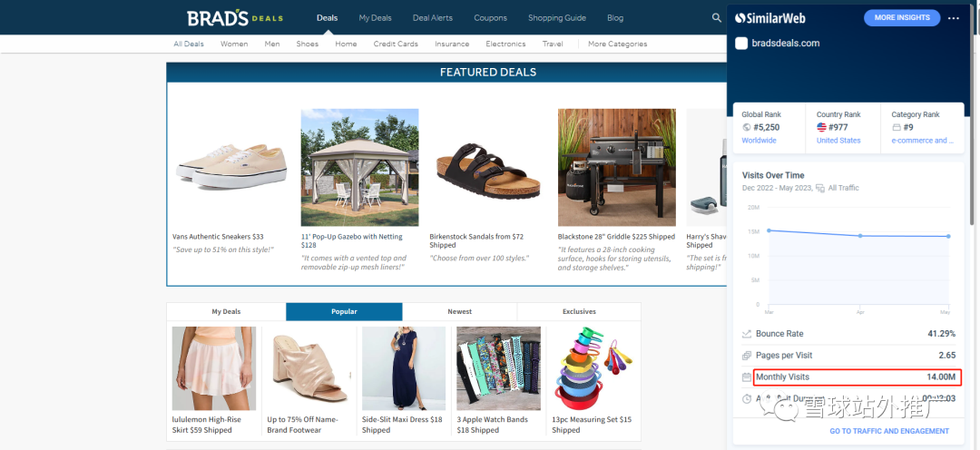The image size is (980, 450).
Task: Click the MORE INSIGHTS button
Action: (902, 17)
